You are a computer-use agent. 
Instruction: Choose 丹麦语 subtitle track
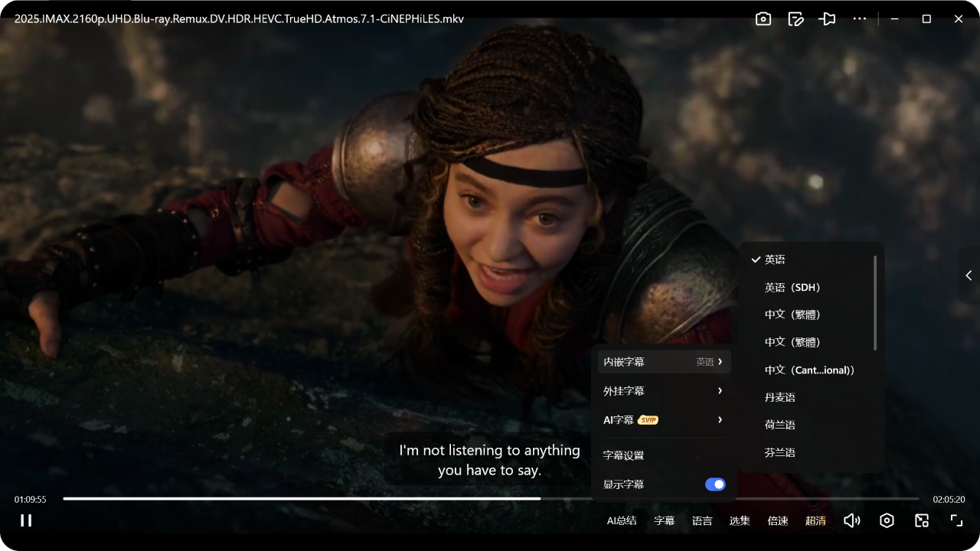click(x=779, y=397)
